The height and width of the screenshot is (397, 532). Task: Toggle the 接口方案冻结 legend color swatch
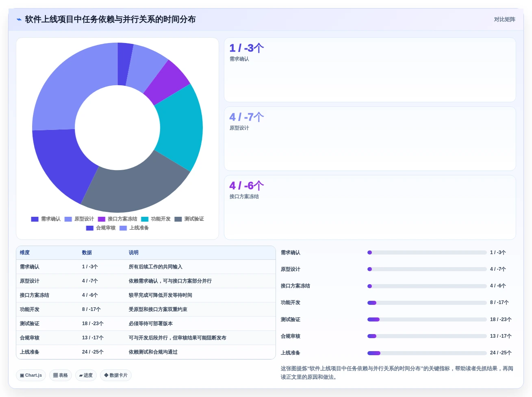(x=102, y=219)
